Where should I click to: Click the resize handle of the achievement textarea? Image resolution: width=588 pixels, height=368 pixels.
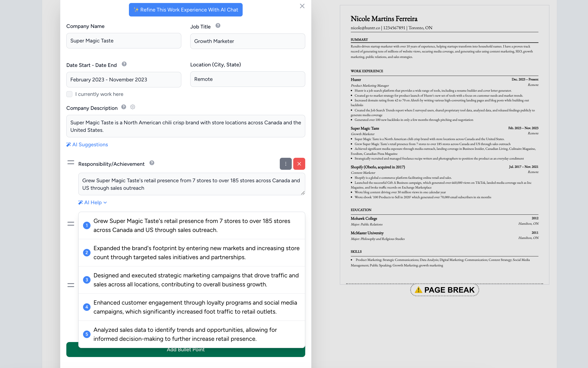302,193
